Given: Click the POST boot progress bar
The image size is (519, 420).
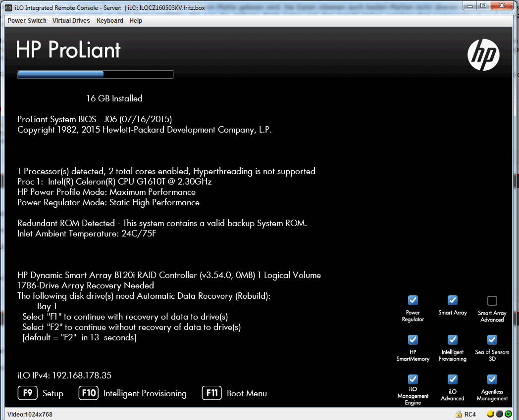Looking at the screenshot, I should tap(95, 75).
